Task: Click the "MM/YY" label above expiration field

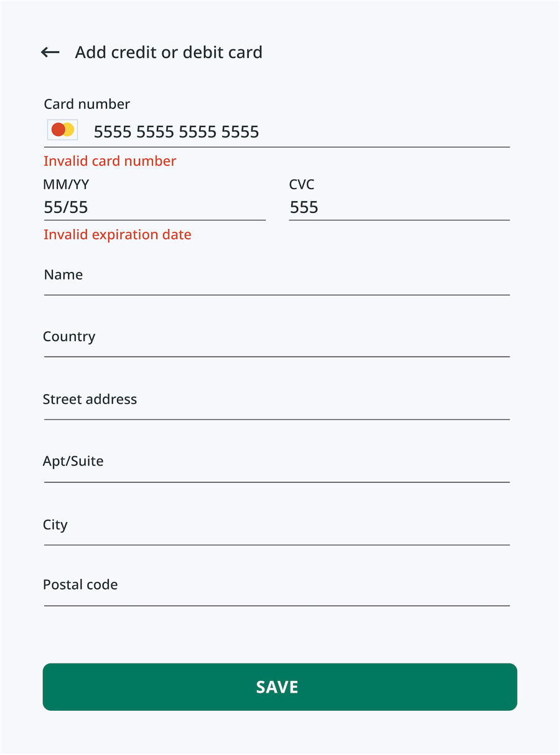Action: point(66,184)
